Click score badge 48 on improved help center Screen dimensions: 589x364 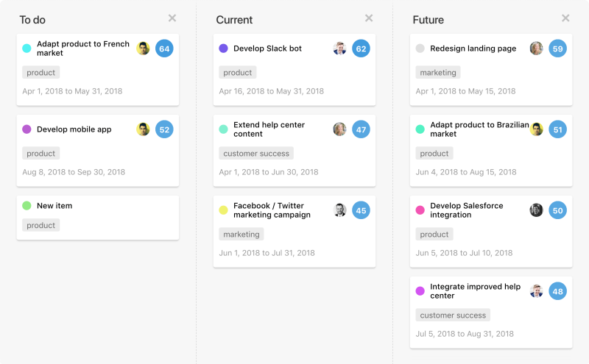pyautogui.click(x=557, y=291)
